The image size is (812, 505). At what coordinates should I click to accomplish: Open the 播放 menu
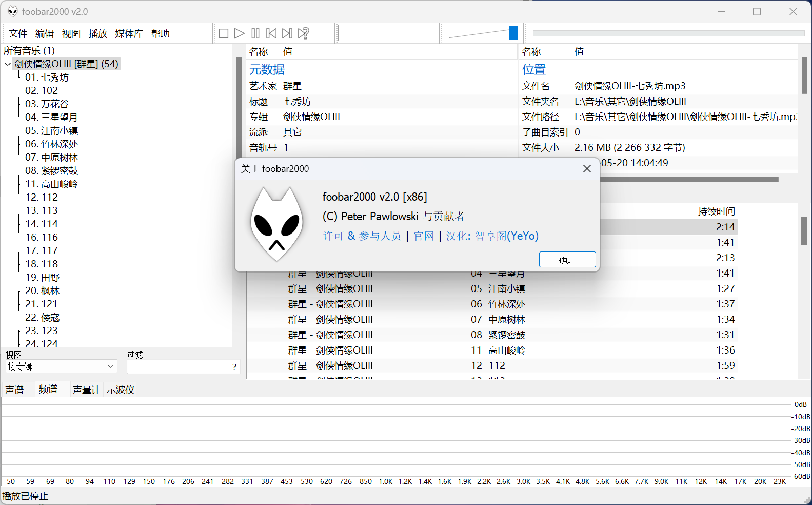coord(98,33)
